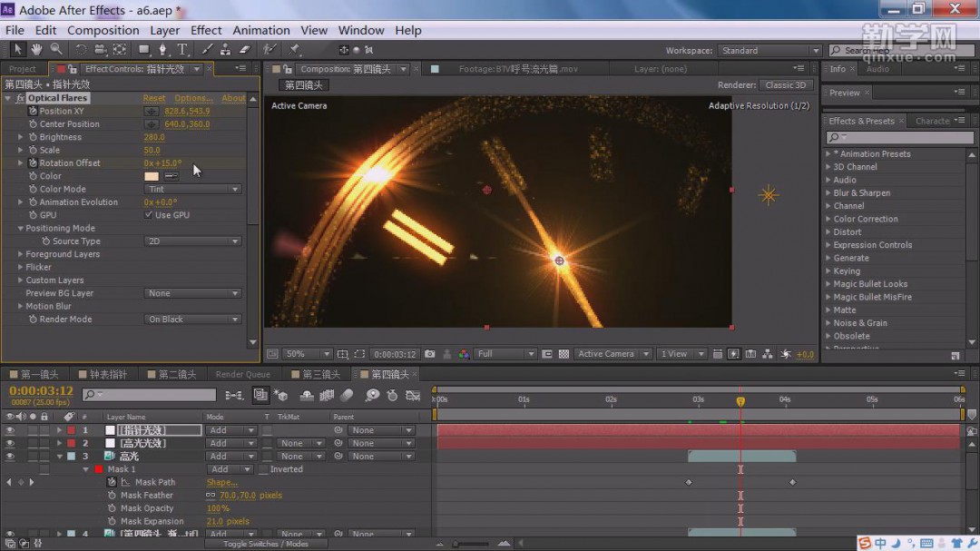Click layer 1 red label color
The image size is (980, 551).
pos(72,430)
